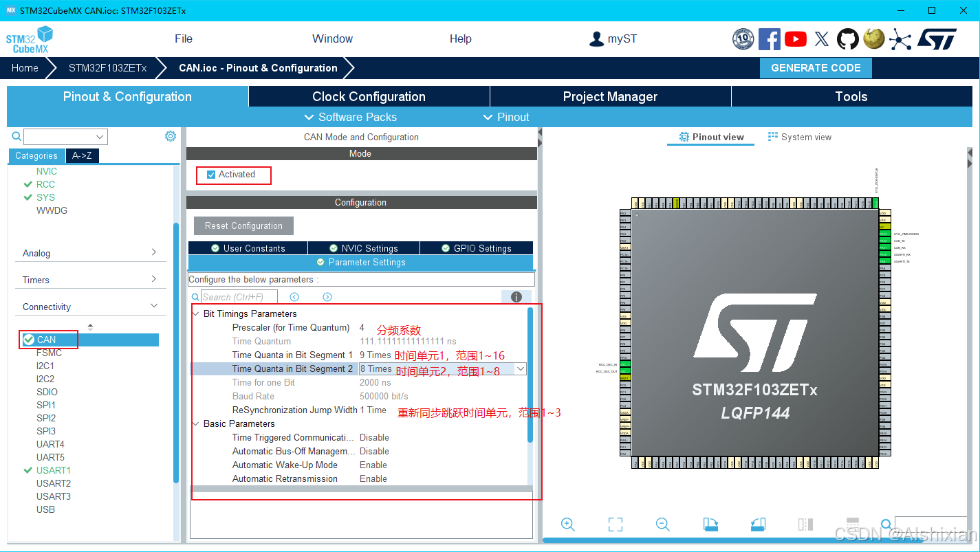Select the Categories tab
980x552 pixels.
click(36, 156)
